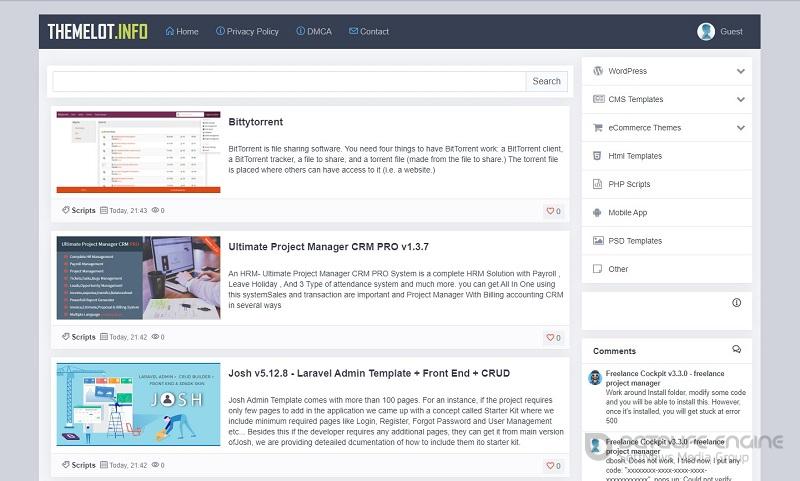800x481 pixels.
Task: Click the THEMELOT.INFO site logo
Action: tap(97, 32)
